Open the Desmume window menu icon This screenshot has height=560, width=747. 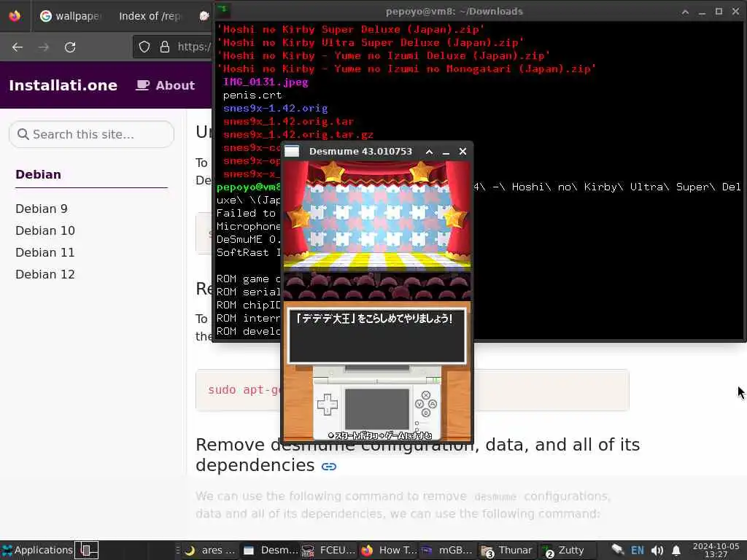[292, 152]
